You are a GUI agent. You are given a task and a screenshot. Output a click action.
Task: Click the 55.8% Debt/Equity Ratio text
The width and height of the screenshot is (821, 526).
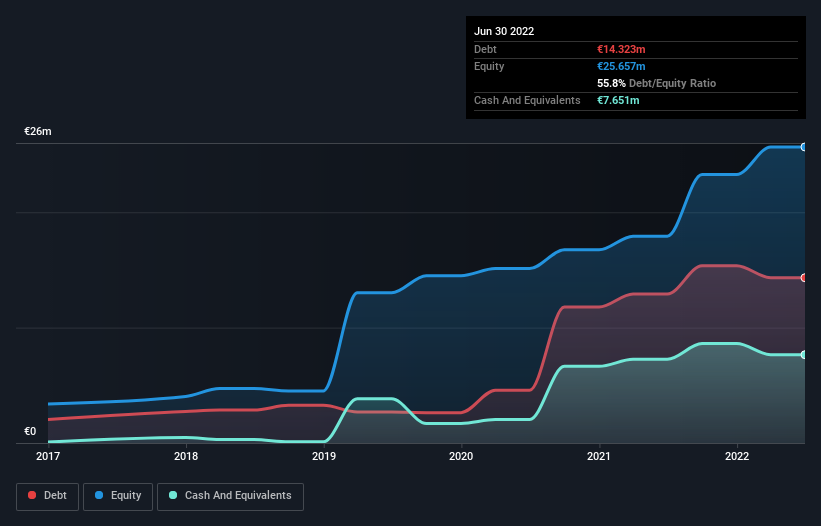tap(656, 83)
